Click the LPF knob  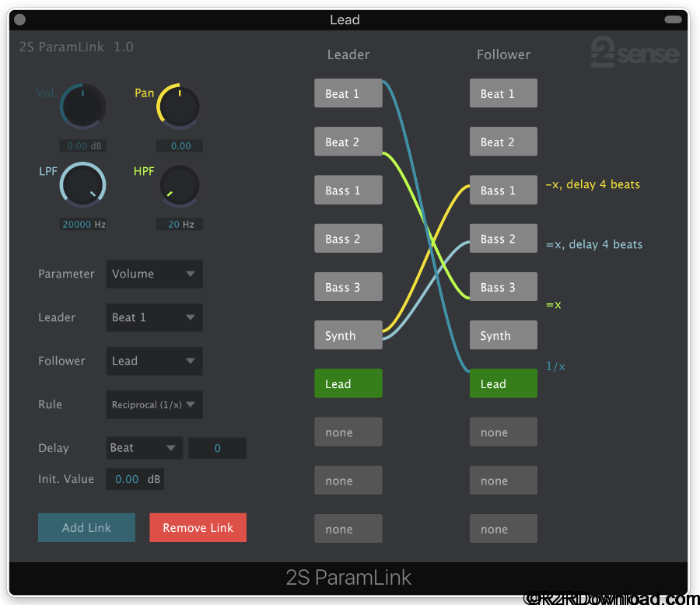click(82, 185)
